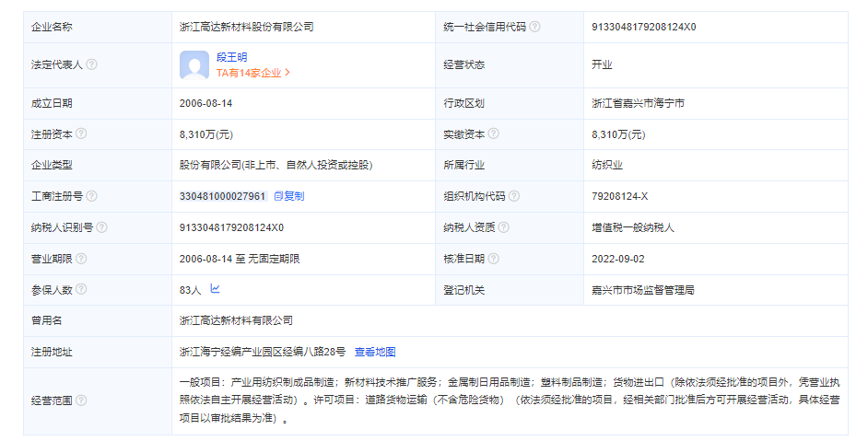Select the 经营范围 description paragraph
This screenshot has height=441, width=868.
point(510,400)
